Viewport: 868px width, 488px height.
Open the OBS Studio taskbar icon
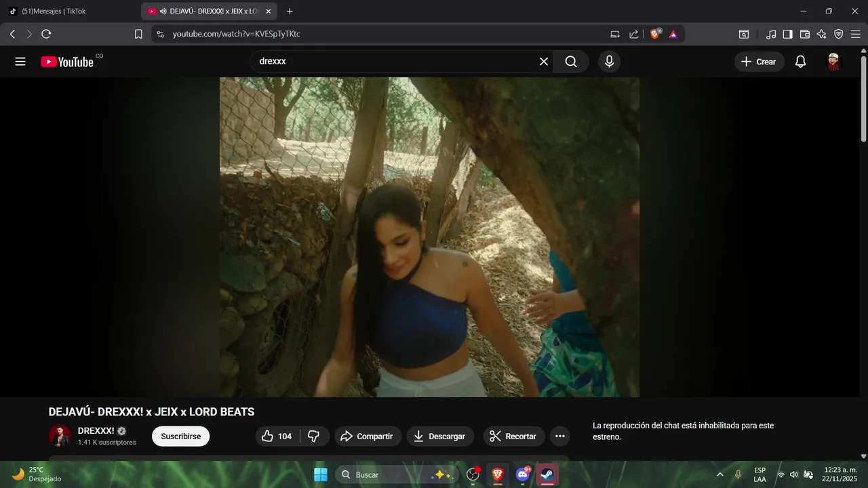473,474
